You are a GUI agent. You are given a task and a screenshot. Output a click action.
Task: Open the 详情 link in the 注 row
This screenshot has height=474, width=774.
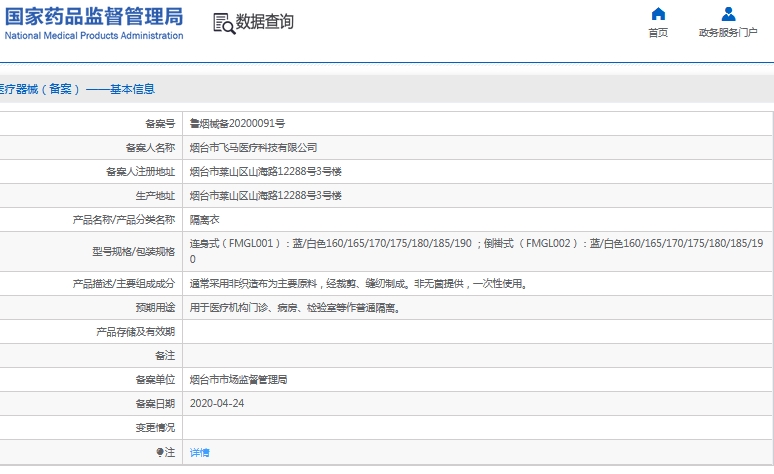click(199, 452)
